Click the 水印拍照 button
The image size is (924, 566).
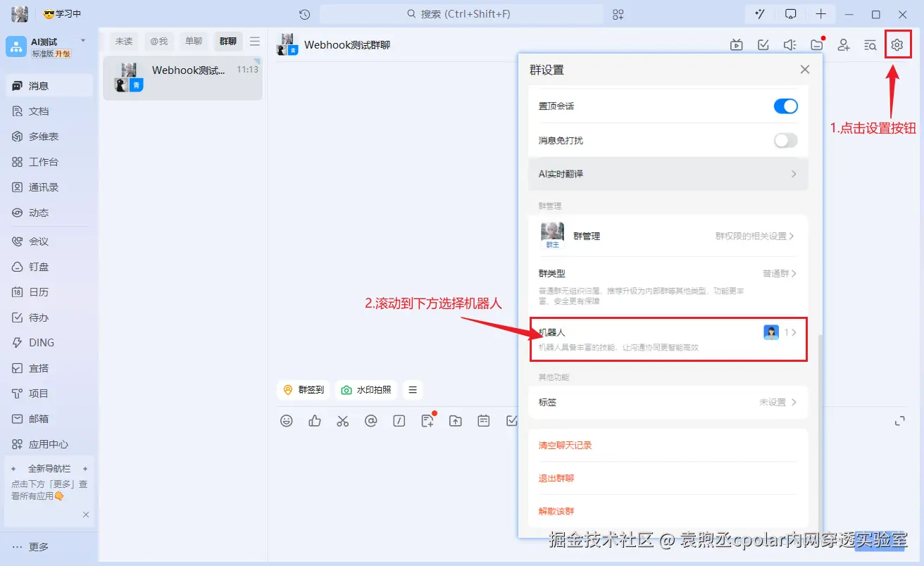coord(366,390)
